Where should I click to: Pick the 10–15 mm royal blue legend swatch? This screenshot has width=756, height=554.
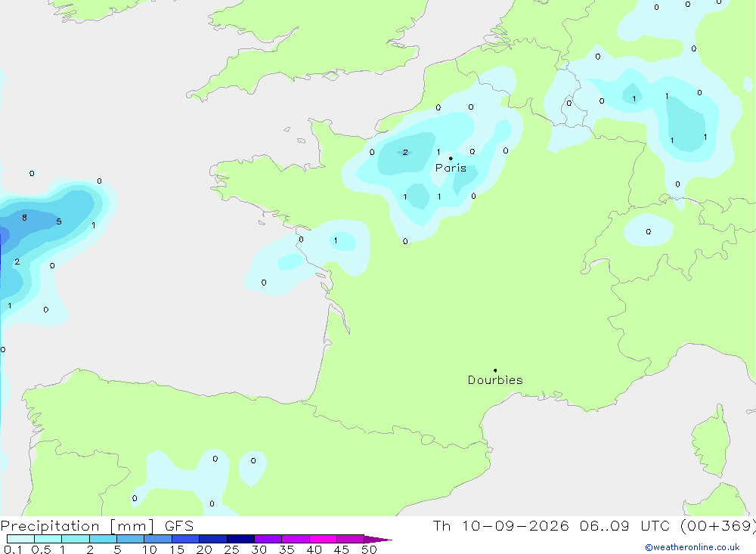[158, 539]
